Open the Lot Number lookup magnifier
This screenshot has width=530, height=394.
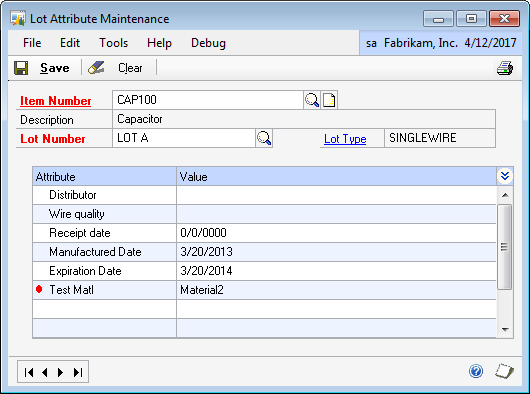tap(264, 138)
